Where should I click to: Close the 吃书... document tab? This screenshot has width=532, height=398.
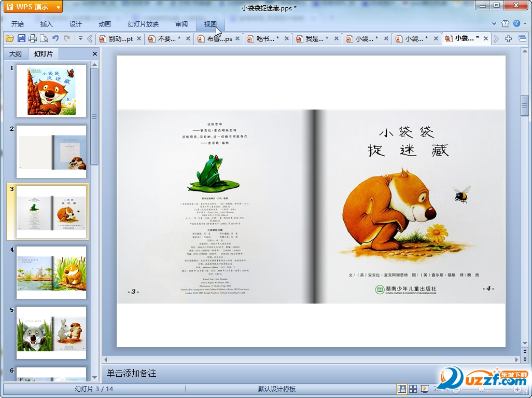point(287,39)
